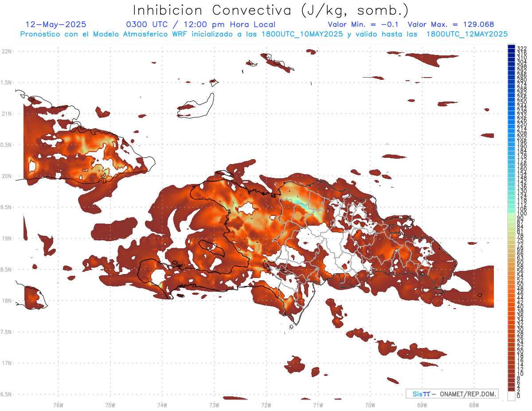Click the '76W' longitude label
532x411 pixels.
coord(58,405)
